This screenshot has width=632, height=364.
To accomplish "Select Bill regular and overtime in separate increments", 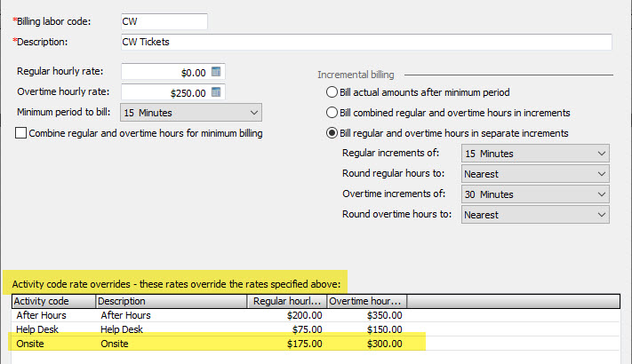I will click(332, 133).
